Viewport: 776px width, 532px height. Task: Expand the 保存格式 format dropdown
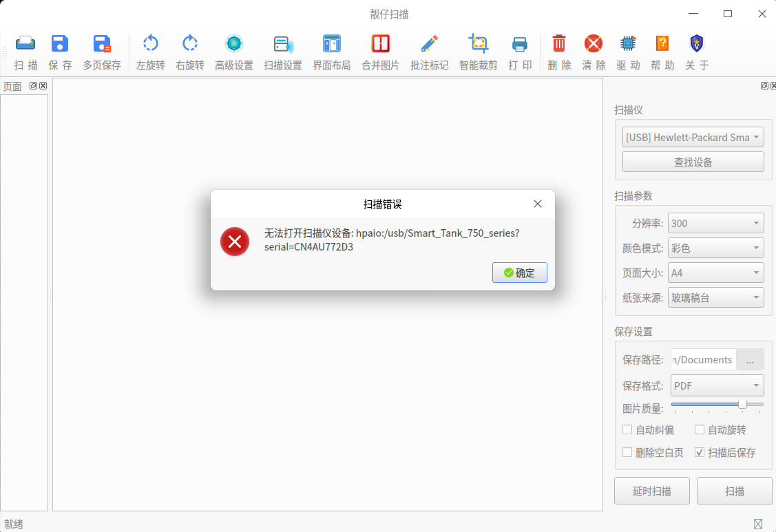click(717, 385)
